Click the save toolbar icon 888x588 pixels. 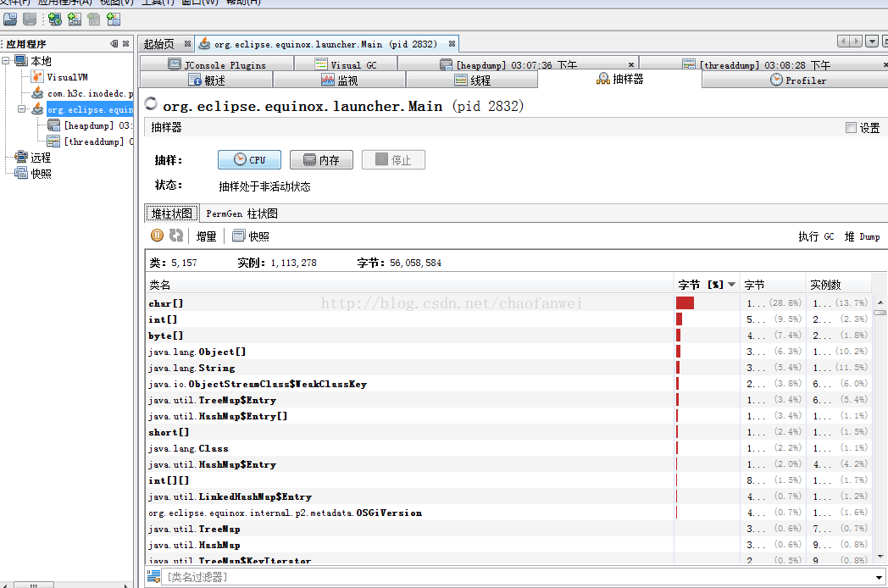(x=30, y=19)
